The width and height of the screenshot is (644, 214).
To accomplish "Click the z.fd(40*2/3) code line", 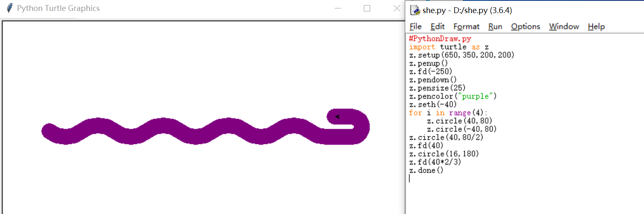I will pyautogui.click(x=435, y=162).
